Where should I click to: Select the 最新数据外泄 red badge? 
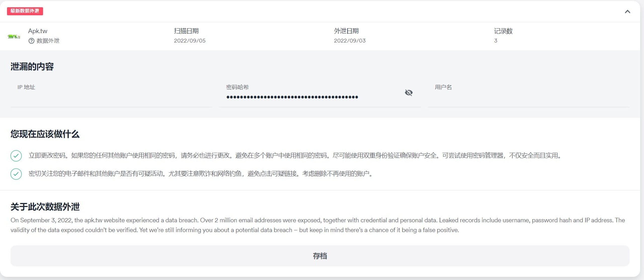[x=25, y=11]
